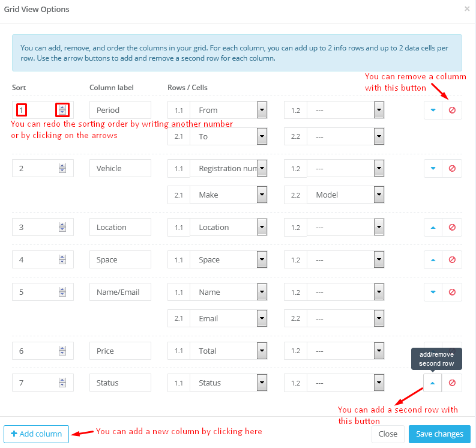Remove the Period column with its red icon
Viewport: 476px width, 448px height.
(x=452, y=110)
